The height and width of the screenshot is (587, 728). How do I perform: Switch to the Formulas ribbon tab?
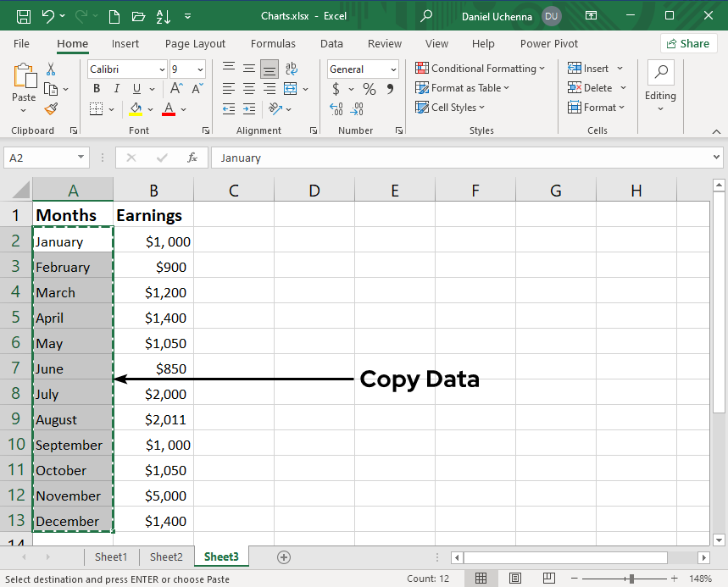pos(273,43)
